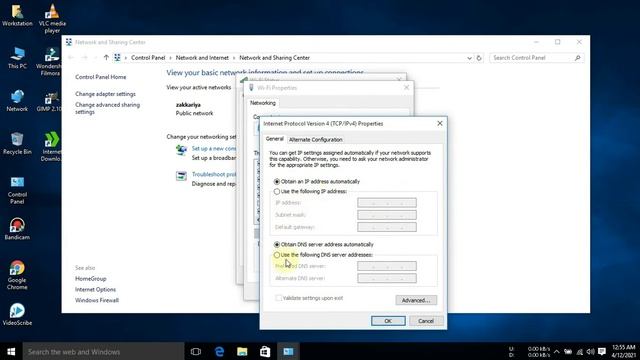Screen dimensions: 640x360
Task: Click the zakkariya network name
Action: [188, 105]
